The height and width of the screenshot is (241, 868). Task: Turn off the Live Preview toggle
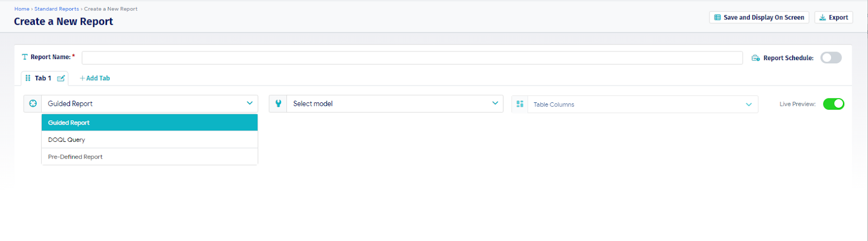[x=833, y=103]
